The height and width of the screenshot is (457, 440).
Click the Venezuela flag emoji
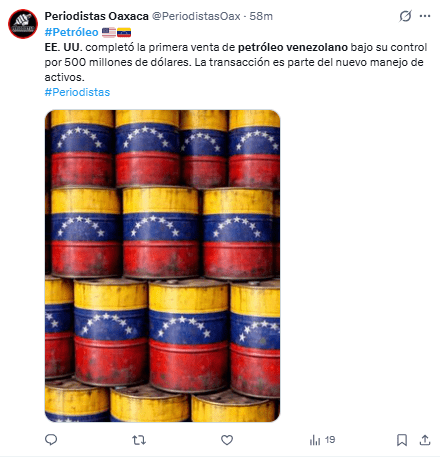[x=124, y=32]
